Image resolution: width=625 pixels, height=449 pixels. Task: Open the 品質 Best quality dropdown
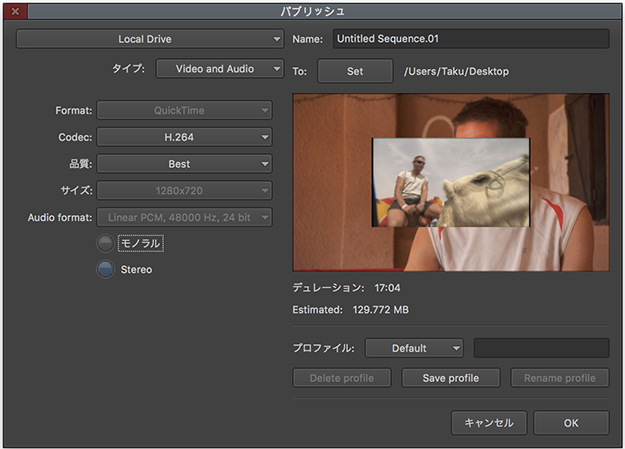(x=184, y=164)
